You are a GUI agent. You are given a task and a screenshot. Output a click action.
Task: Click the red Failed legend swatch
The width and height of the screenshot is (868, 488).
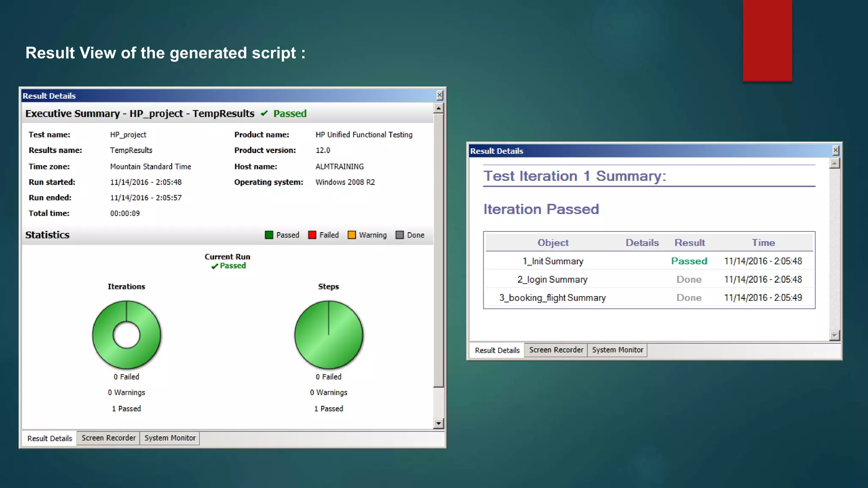[x=312, y=235]
